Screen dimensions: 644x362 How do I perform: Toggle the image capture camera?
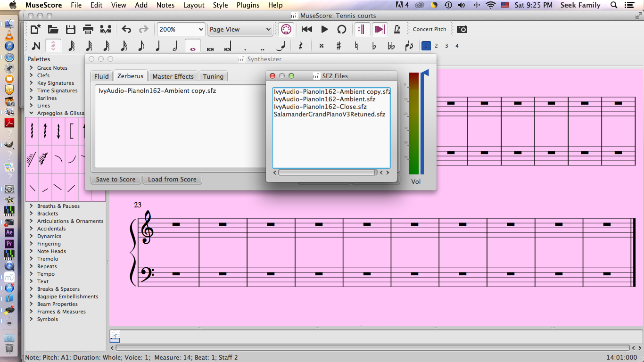coord(462,29)
